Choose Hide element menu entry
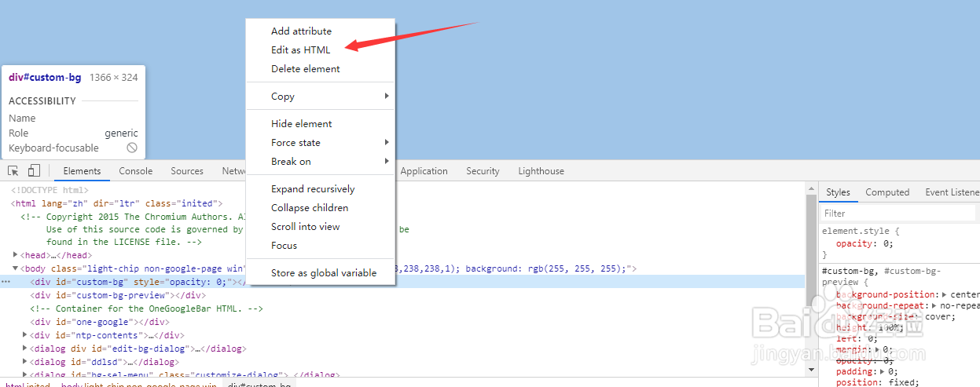This screenshot has height=387, width=980. tap(321, 124)
